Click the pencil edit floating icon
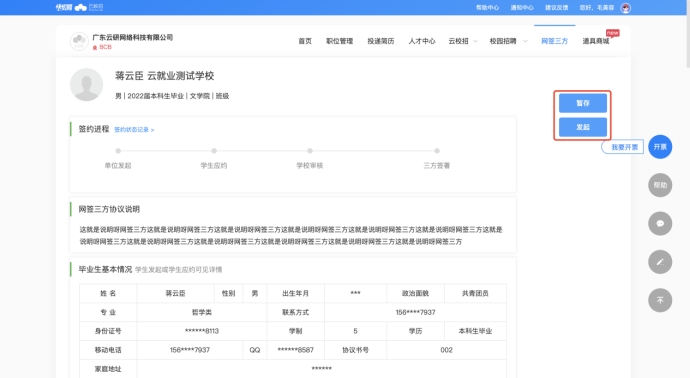The height and width of the screenshot is (378, 690). [660, 262]
